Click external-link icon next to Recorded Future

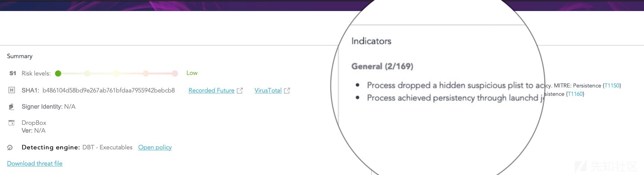[x=240, y=91]
